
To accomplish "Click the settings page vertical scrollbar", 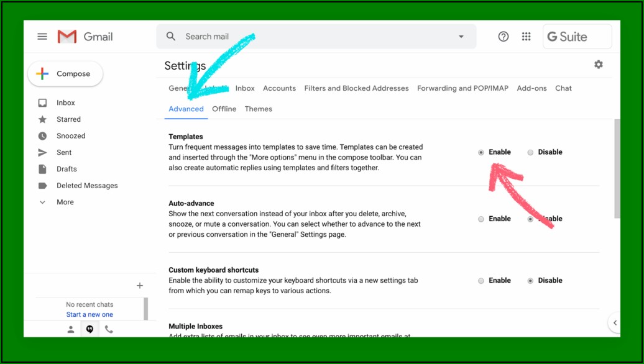I will [617, 169].
